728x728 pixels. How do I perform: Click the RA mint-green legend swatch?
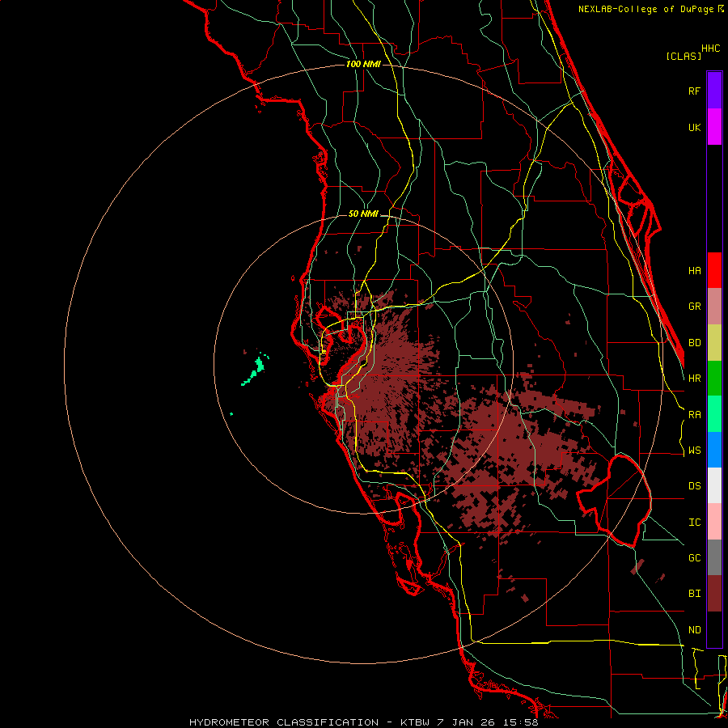pyautogui.click(x=714, y=414)
